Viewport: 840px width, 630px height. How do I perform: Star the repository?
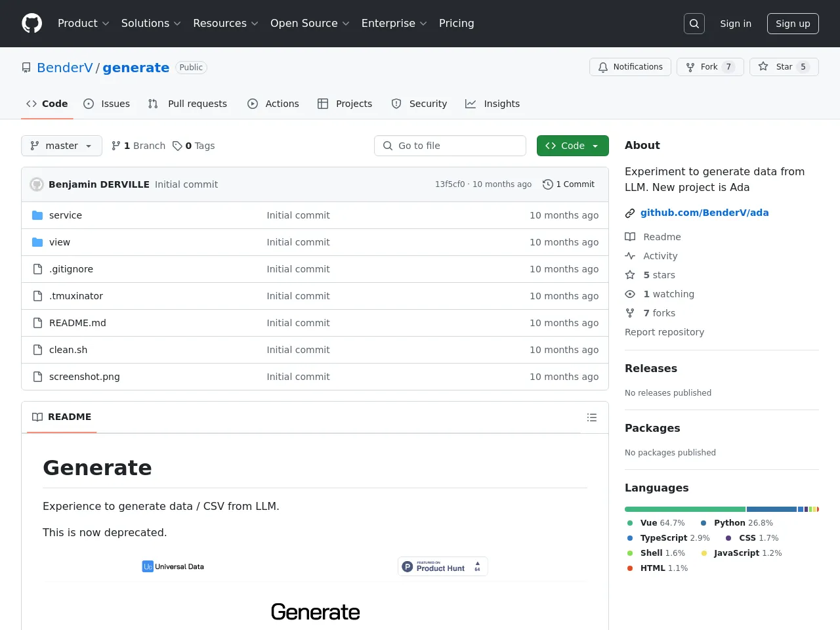784,67
